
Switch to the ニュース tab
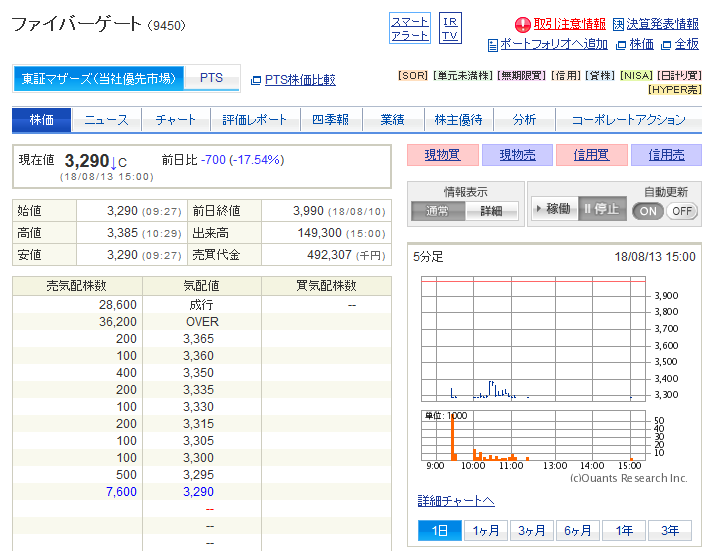click(106, 120)
